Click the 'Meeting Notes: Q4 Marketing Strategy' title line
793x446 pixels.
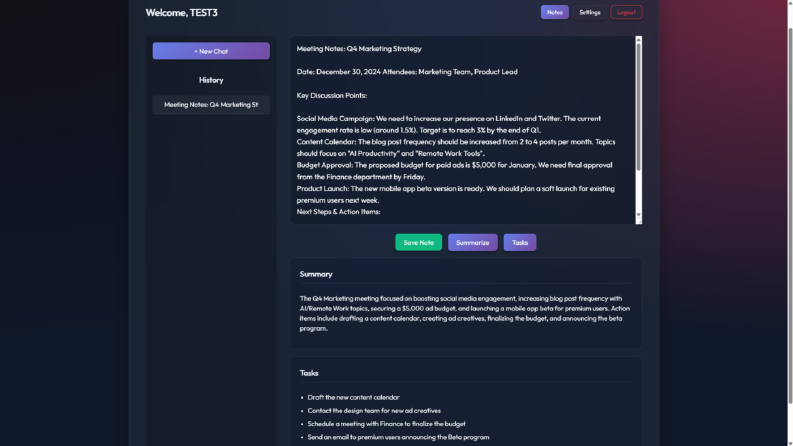pyautogui.click(x=359, y=49)
